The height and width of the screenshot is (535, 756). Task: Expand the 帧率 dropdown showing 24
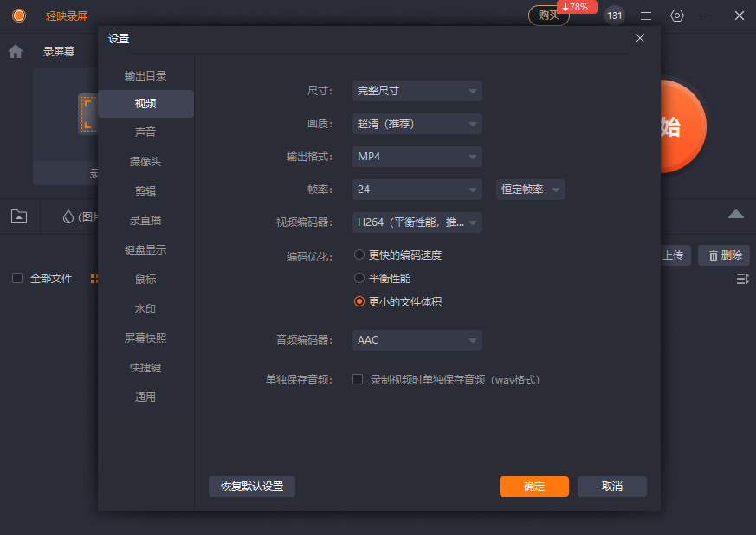(x=417, y=190)
